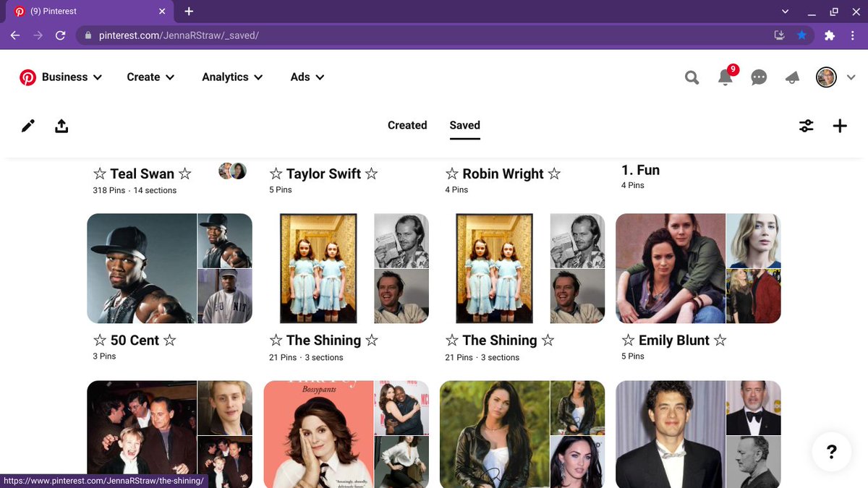
Task: Reload the page with refresh icon
Action: 61,35
